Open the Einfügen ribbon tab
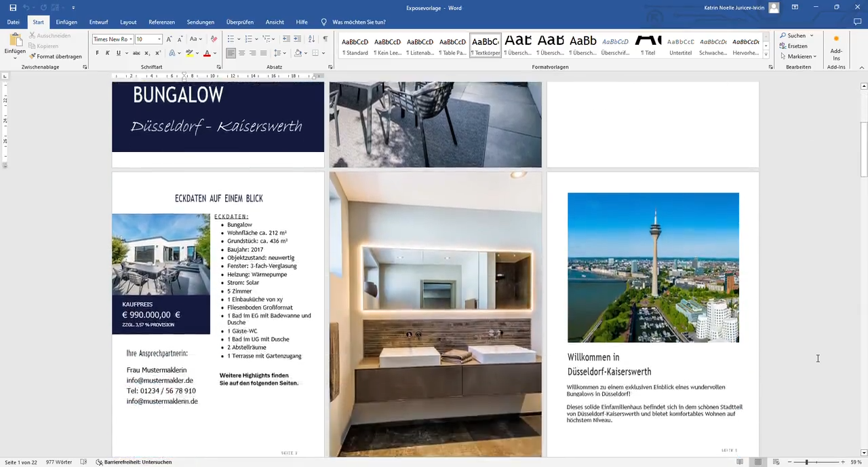Image resolution: width=868 pixels, height=467 pixels. (x=66, y=22)
